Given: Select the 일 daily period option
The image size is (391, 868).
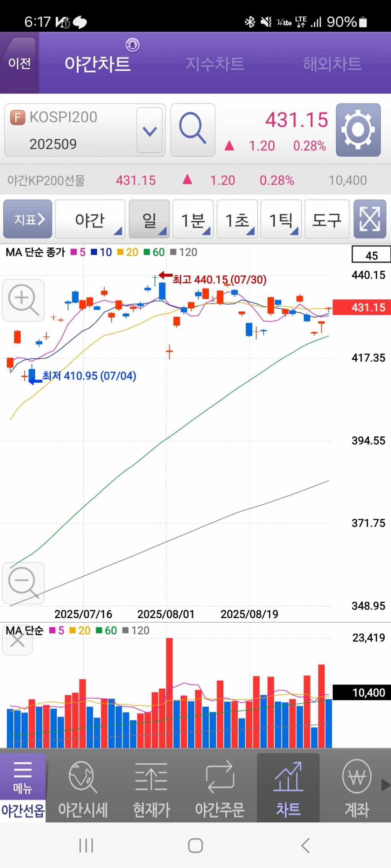Looking at the screenshot, I should pos(149,219).
